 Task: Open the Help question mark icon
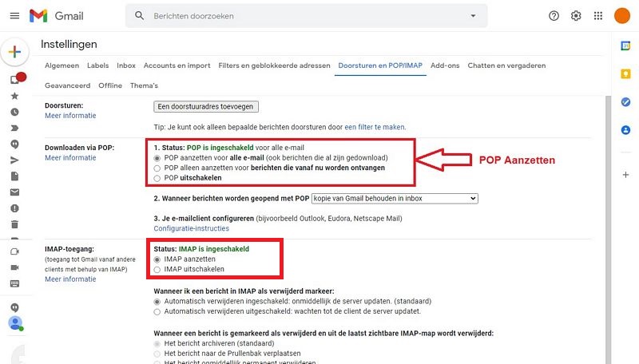[x=554, y=16]
